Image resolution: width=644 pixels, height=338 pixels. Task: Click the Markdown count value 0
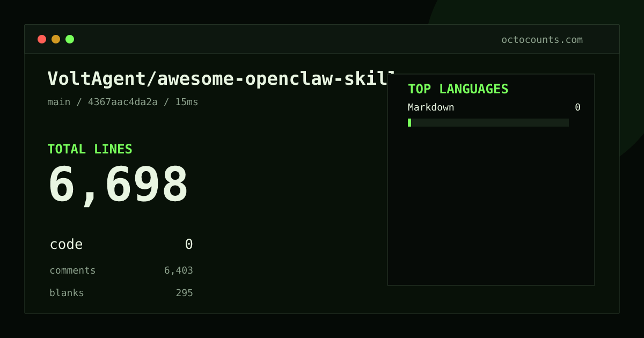[577, 107]
